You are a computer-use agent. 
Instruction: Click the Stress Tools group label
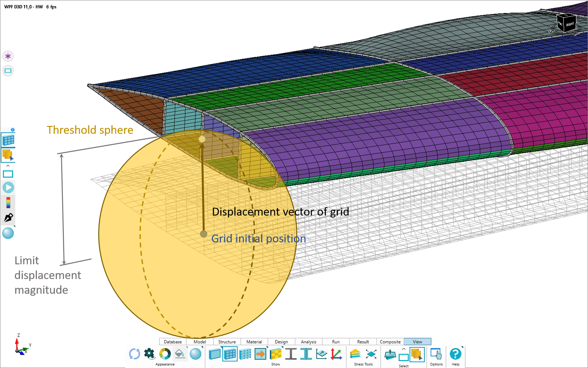click(x=363, y=364)
